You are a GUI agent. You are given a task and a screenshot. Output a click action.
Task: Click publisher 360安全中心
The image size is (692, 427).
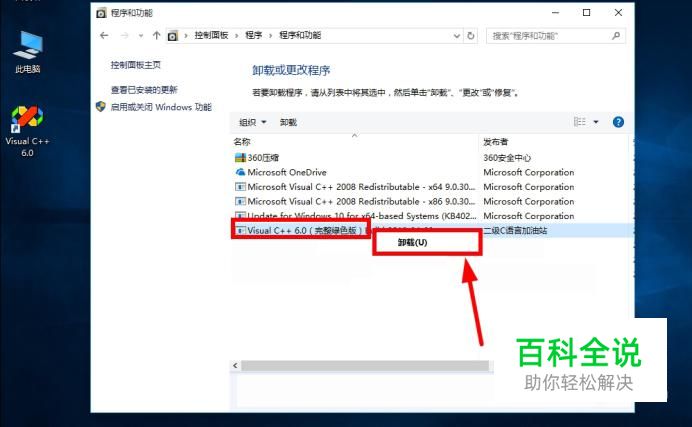click(x=507, y=157)
